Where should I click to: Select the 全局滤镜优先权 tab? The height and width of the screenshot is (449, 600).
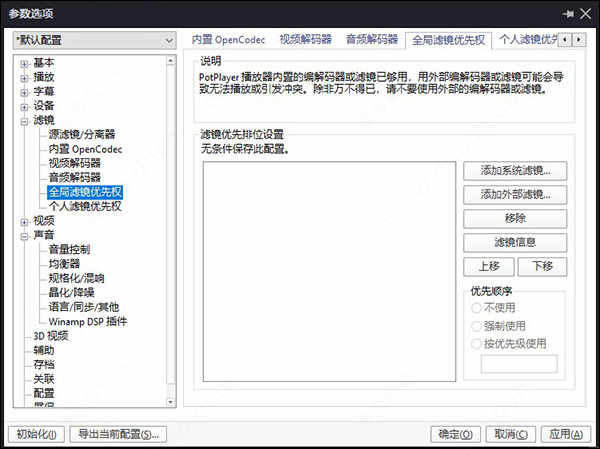pos(448,40)
